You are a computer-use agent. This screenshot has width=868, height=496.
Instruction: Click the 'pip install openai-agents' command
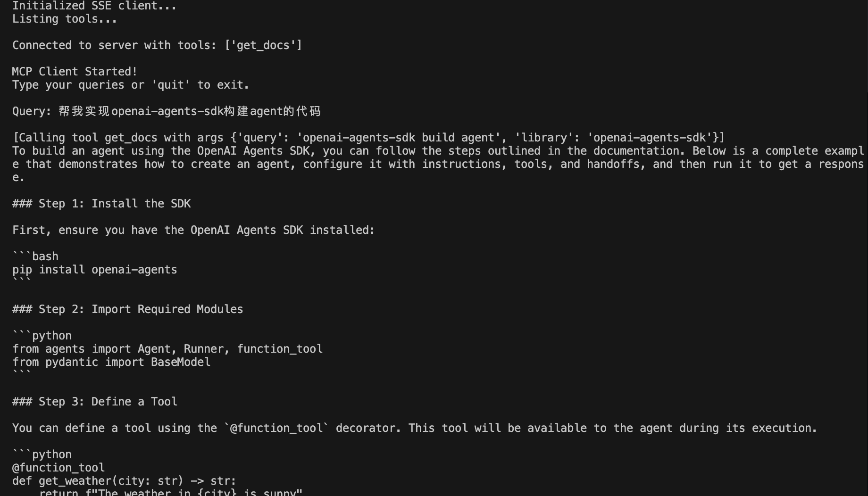point(94,270)
